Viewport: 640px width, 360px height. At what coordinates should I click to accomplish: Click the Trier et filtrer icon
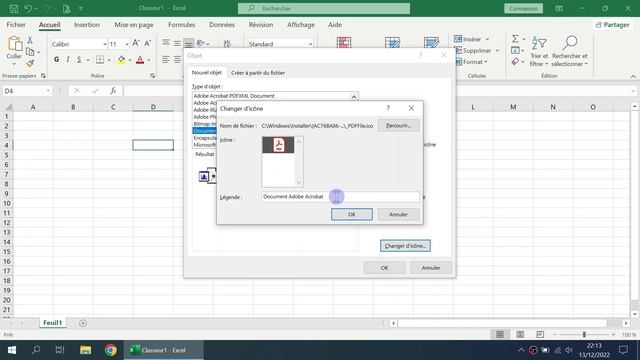coord(539,42)
